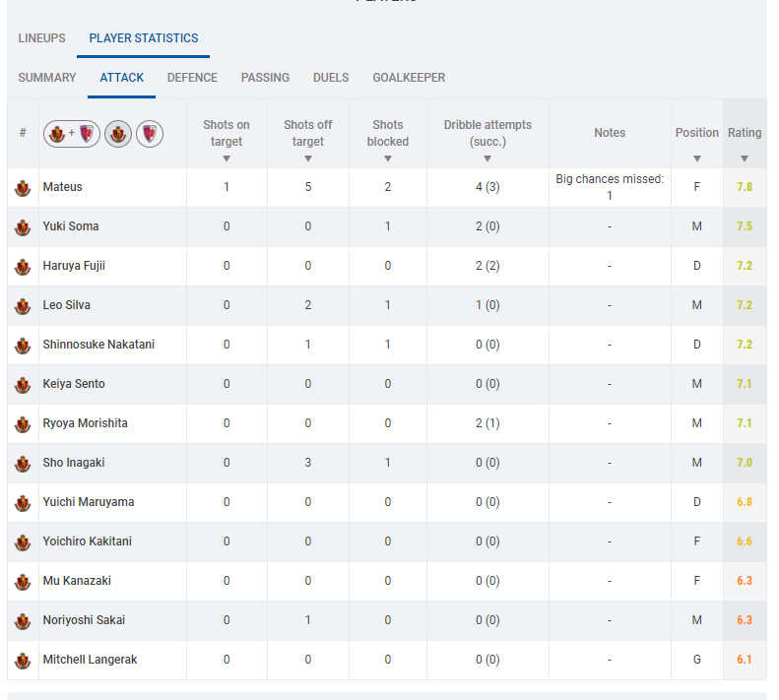Click Ryoya Morishita dribbles 2 (1)
Viewport: 779px width, 700px height.
pos(487,423)
